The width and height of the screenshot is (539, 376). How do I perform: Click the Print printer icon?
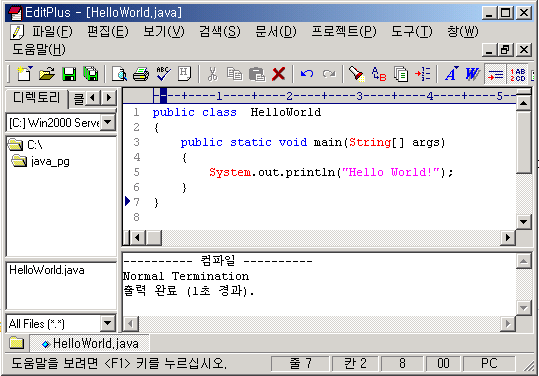click(x=141, y=74)
